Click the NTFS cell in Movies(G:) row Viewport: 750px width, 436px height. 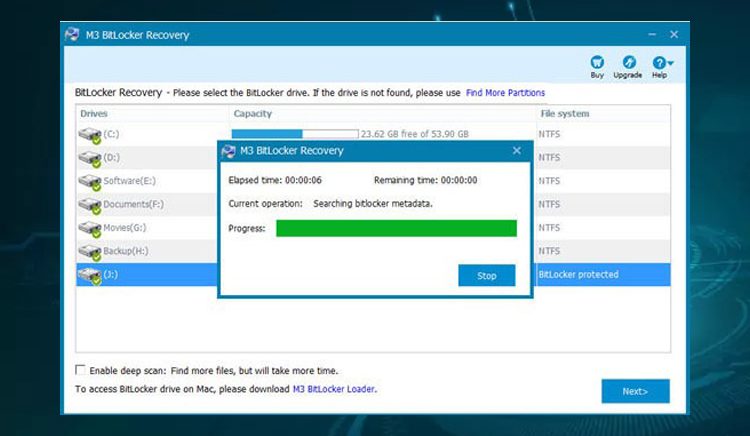pyautogui.click(x=549, y=228)
